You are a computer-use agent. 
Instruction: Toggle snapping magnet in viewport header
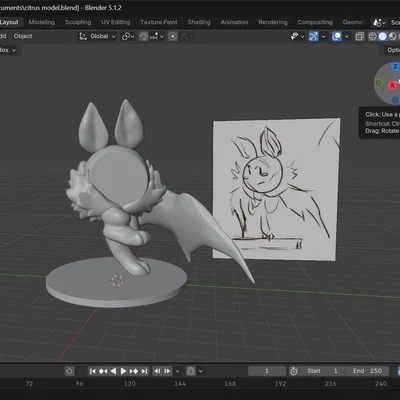144,36
